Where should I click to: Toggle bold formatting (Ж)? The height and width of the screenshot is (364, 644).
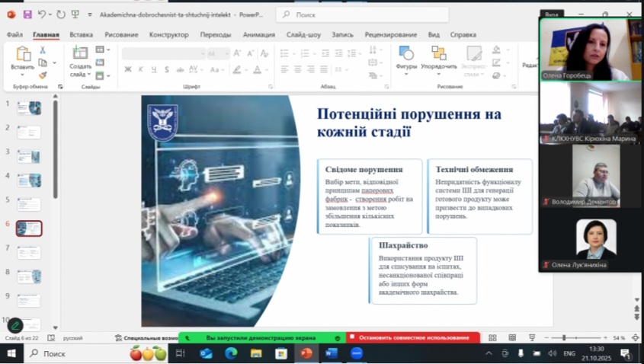point(128,69)
